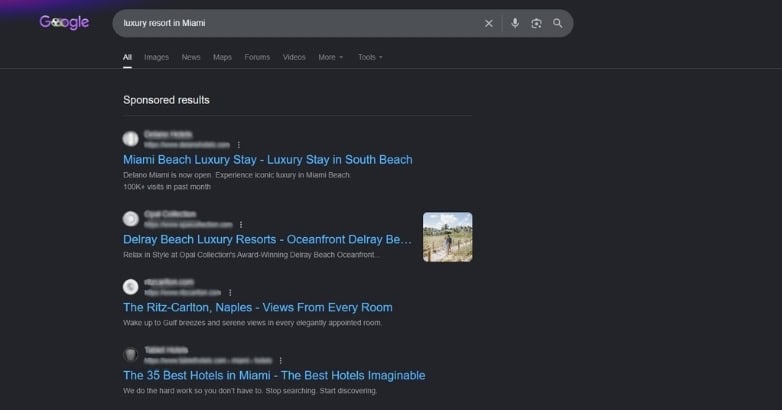Switch to the News tab
The width and height of the screenshot is (782, 410).
(191, 57)
